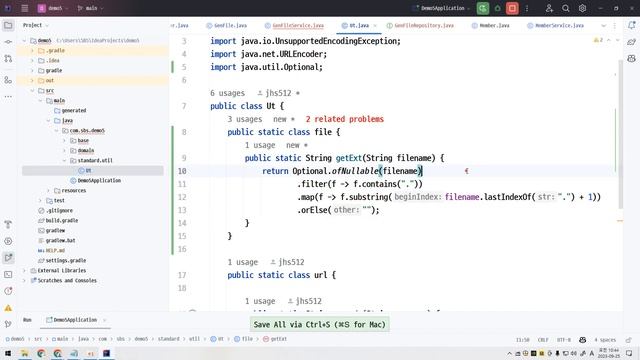This screenshot has height=360, width=640.
Task: Switch to the GenFileService.java tab
Action: pos(294,25)
